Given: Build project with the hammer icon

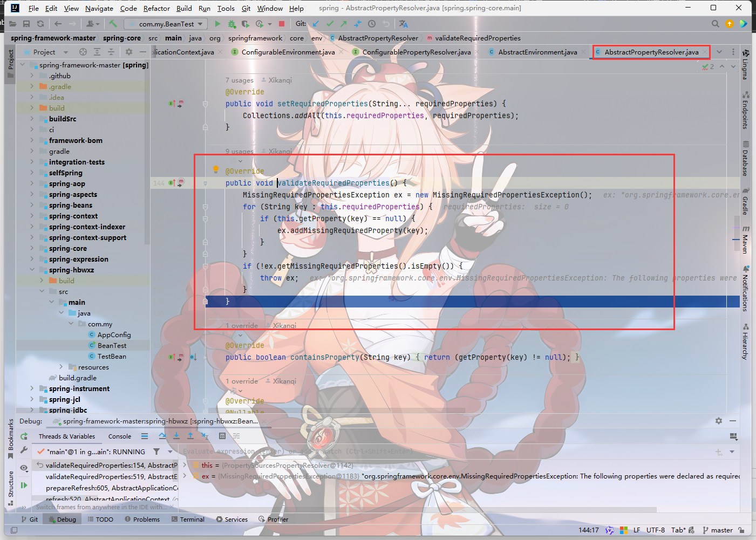Looking at the screenshot, I should [x=113, y=24].
